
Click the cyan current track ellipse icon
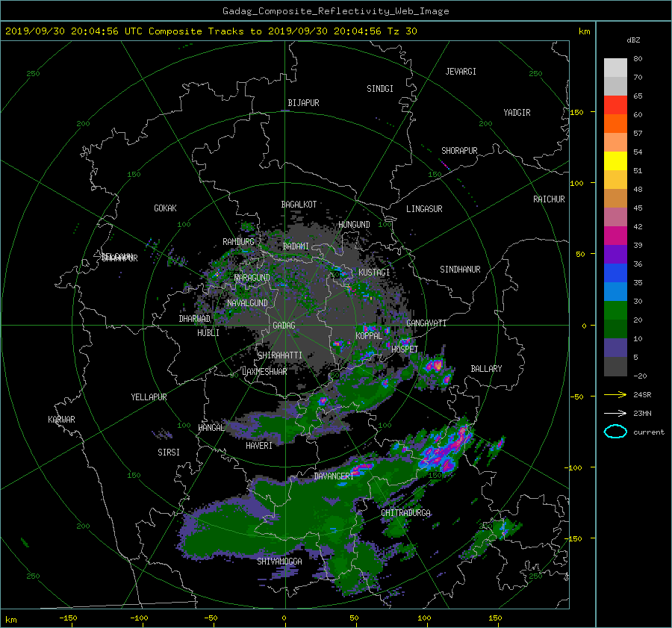coord(615,432)
